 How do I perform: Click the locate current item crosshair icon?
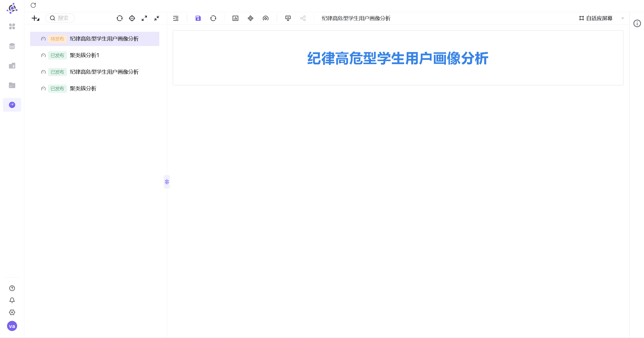click(x=132, y=18)
